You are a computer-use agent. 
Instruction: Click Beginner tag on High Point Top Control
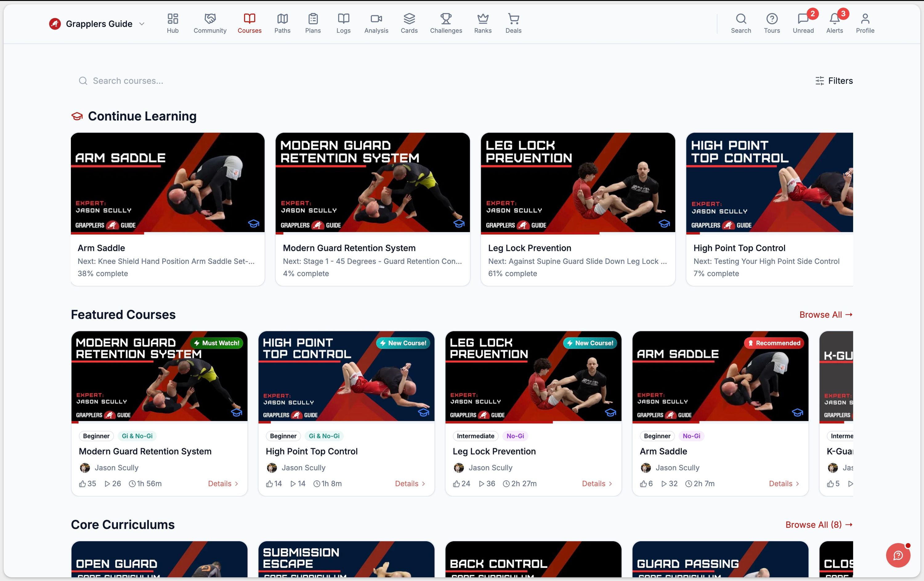point(283,436)
